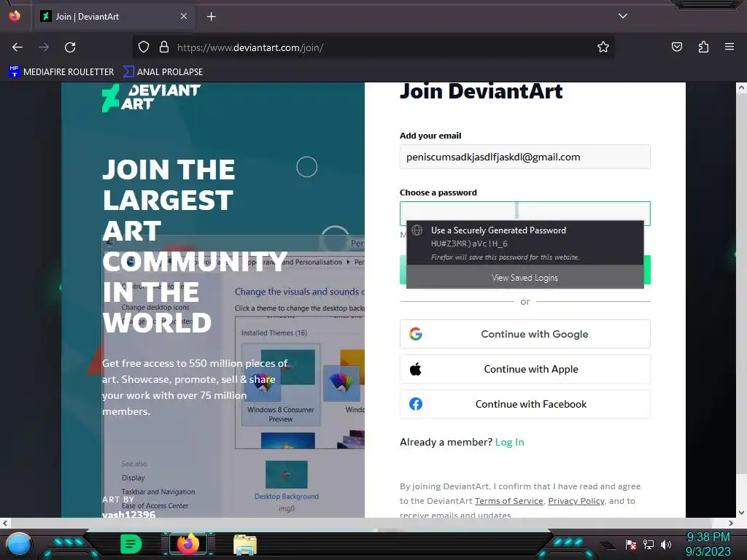Open View Saved Logins
Viewport: 747px width, 560px height.
[x=525, y=278]
